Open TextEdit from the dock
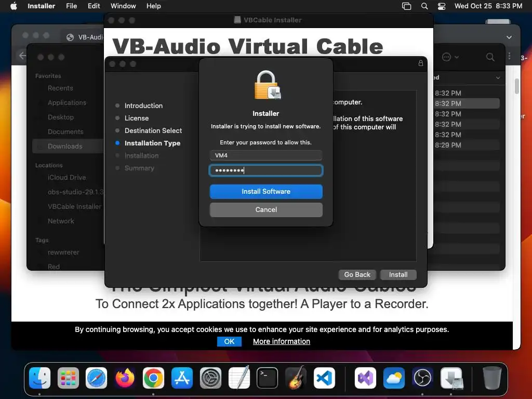Screen dimensions: 532x399 coord(239,378)
